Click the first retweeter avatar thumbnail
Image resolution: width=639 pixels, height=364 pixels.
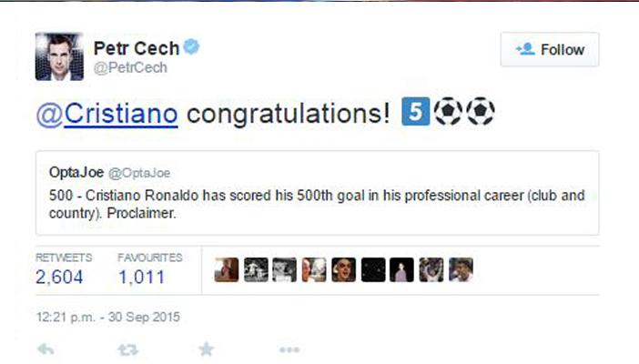pos(227,270)
